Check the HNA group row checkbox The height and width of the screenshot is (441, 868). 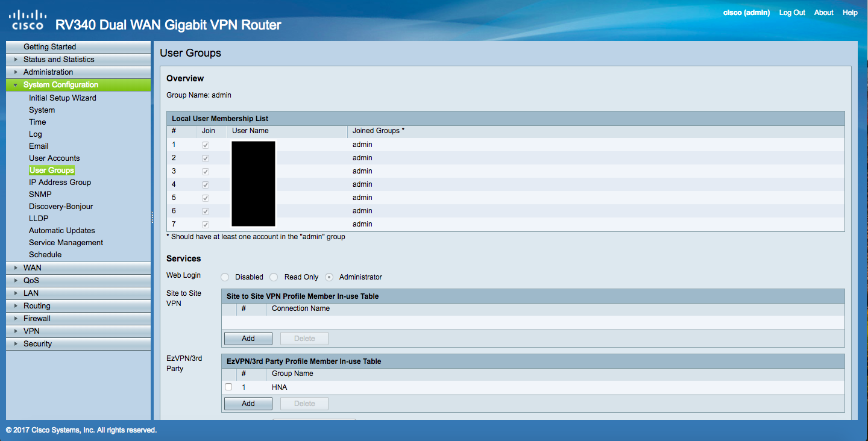tap(228, 387)
